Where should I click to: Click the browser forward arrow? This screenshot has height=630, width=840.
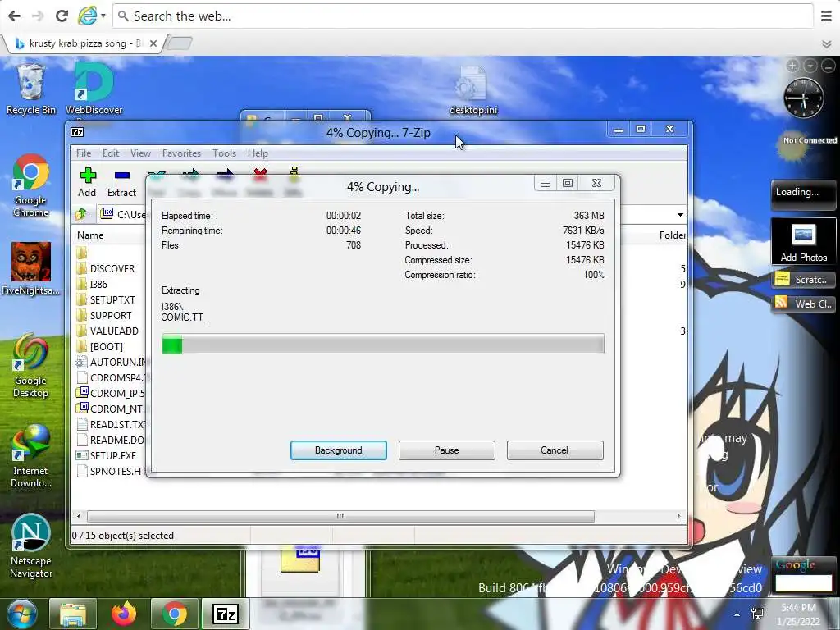(38, 16)
